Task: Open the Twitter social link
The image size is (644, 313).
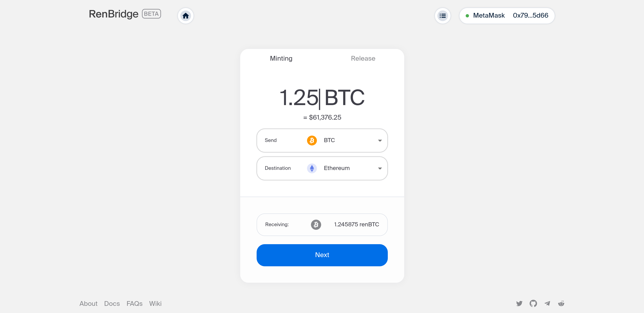Action: (519, 303)
